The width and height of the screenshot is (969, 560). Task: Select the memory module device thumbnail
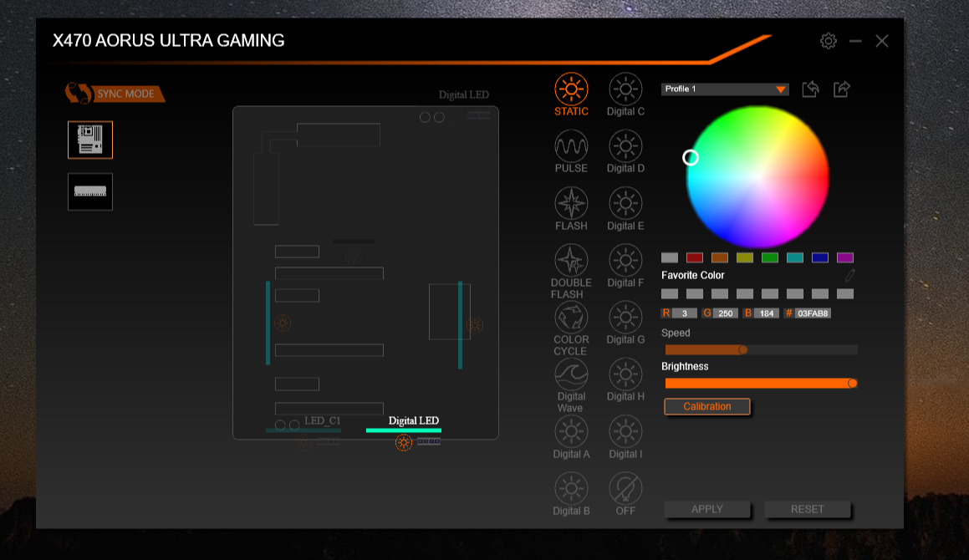(x=90, y=191)
